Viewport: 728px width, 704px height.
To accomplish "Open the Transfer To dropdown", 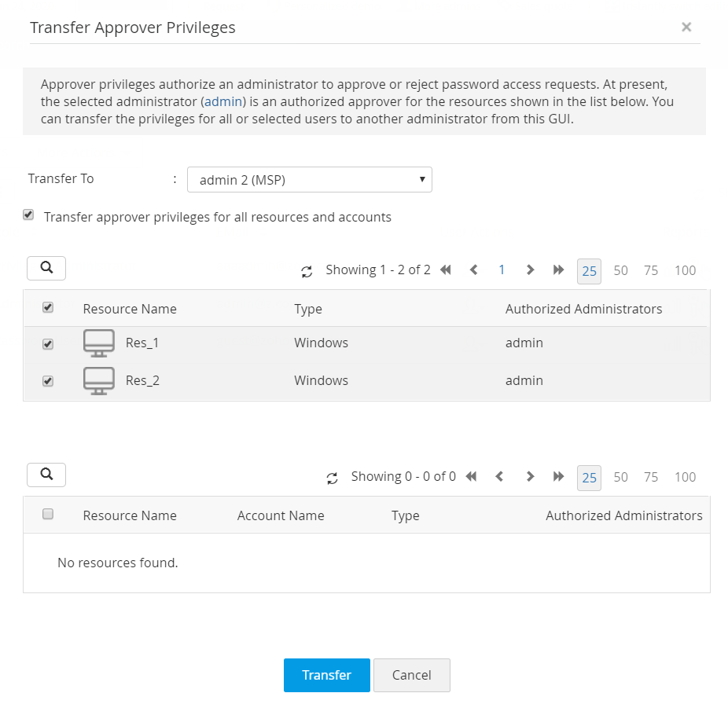I will 310,180.
